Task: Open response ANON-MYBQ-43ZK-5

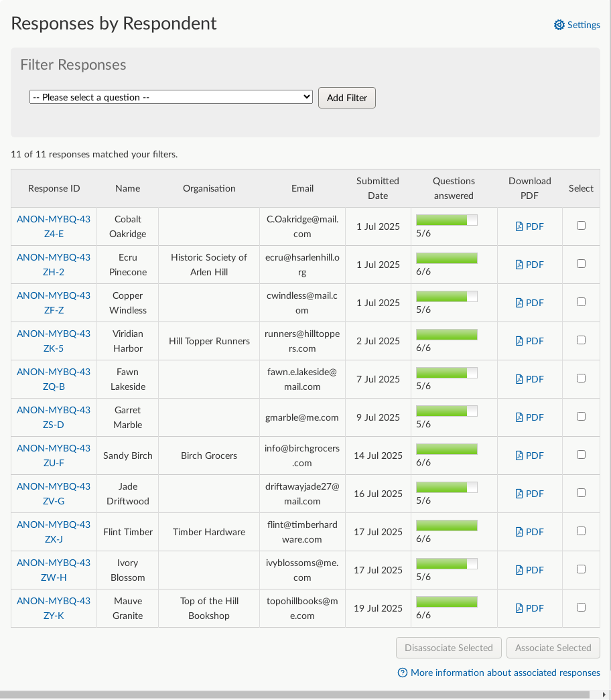Action: [x=54, y=341]
